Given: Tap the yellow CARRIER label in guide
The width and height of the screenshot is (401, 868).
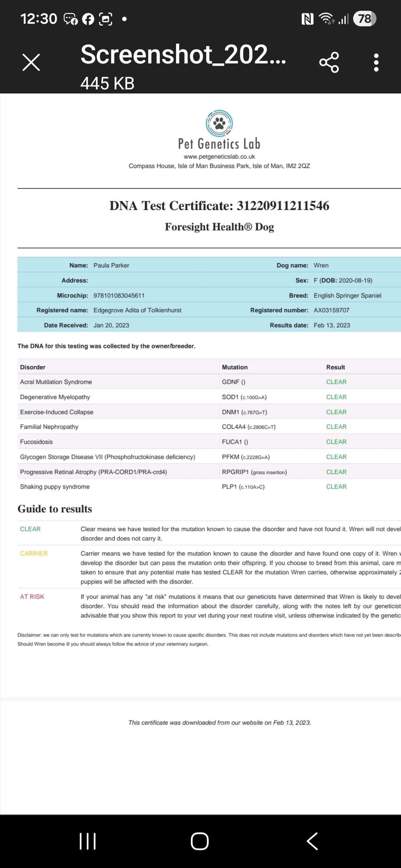Looking at the screenshot, I should coord(34,553).
